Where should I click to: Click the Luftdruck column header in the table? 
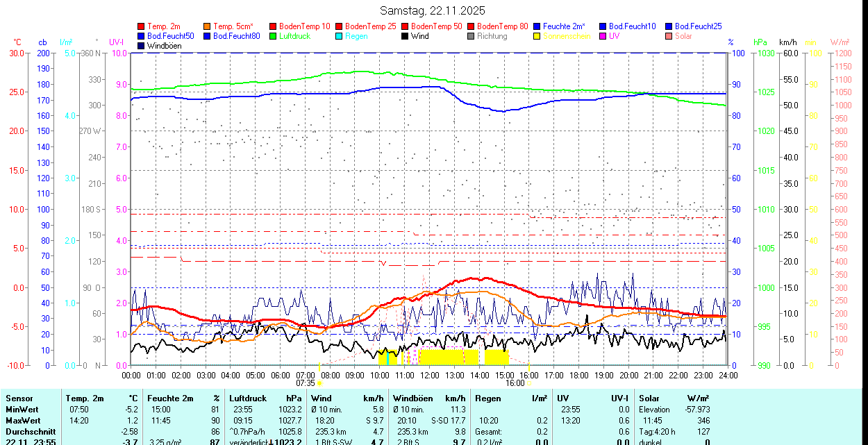(248, 398)
